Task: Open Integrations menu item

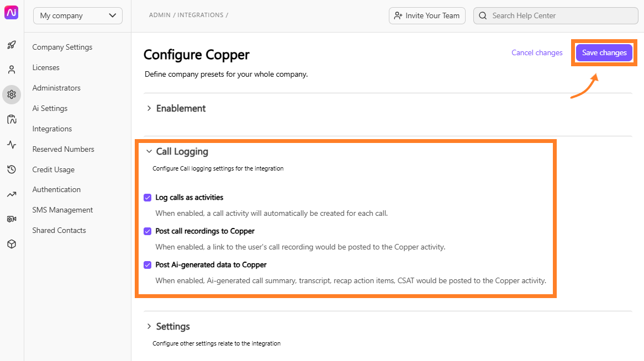Action: click(x=52, y=129)
